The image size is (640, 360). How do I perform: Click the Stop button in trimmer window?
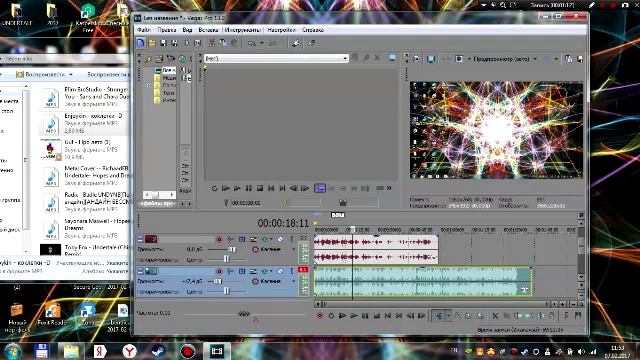coord(260,188)
